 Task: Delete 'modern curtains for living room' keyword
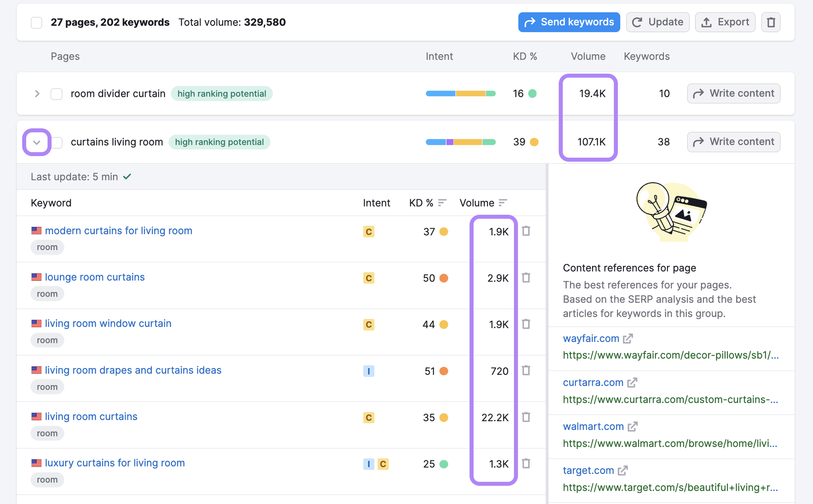[526, 231]
